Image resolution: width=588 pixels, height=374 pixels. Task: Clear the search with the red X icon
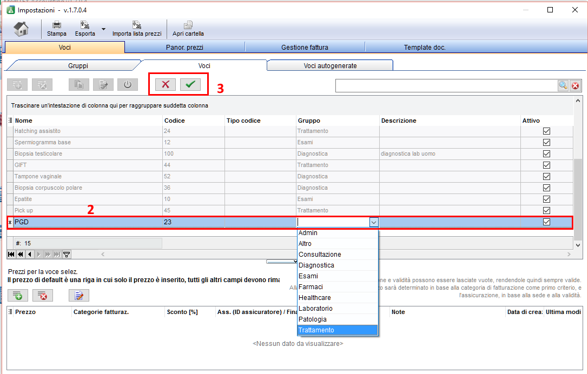click(x=575, y=86)
